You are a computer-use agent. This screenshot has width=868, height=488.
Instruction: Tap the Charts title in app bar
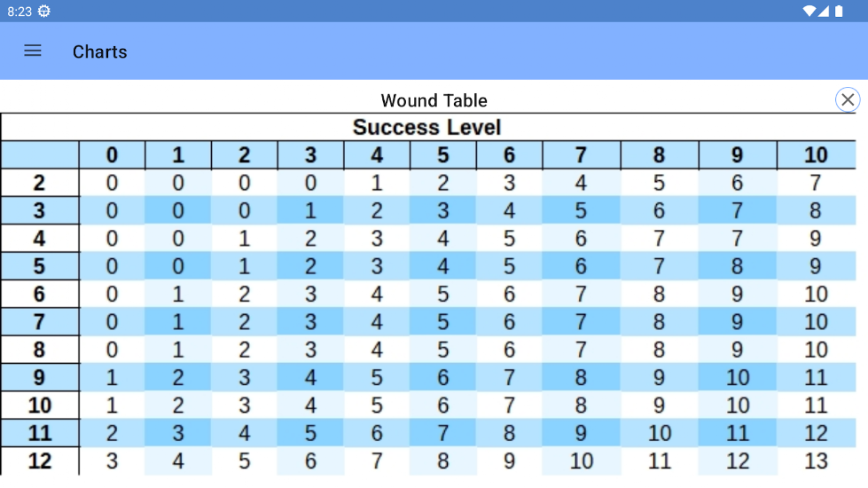99,51
